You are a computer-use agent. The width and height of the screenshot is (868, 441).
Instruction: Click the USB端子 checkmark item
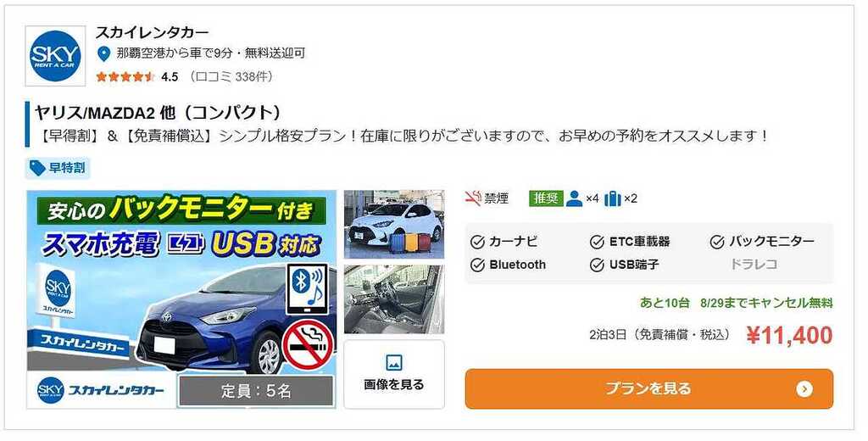(625, 265)
